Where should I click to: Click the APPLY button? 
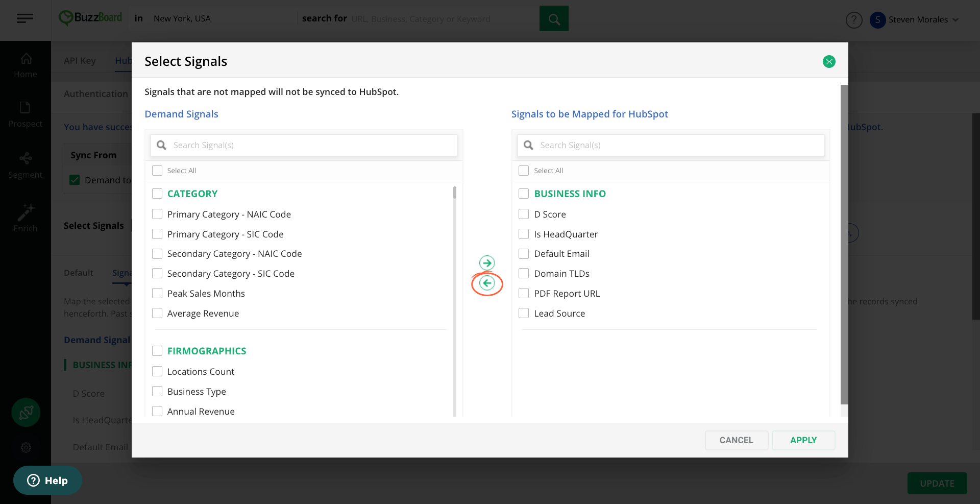coord(803,440)
